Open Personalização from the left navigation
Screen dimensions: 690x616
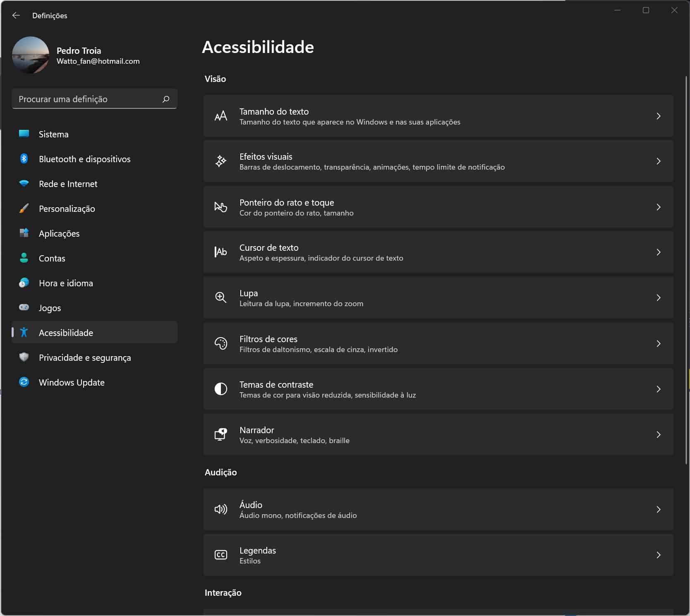pos(67,209)
